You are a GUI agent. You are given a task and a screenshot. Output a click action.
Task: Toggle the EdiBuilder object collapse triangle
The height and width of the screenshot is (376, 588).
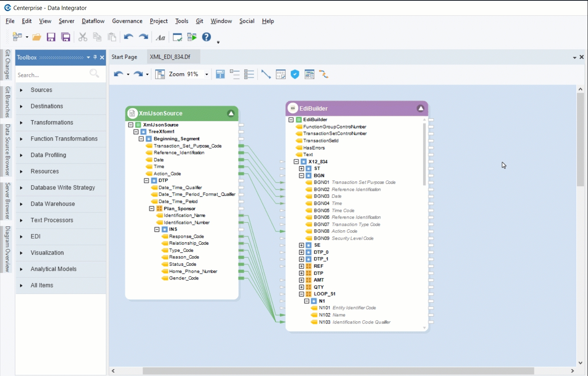coord(420,108)
